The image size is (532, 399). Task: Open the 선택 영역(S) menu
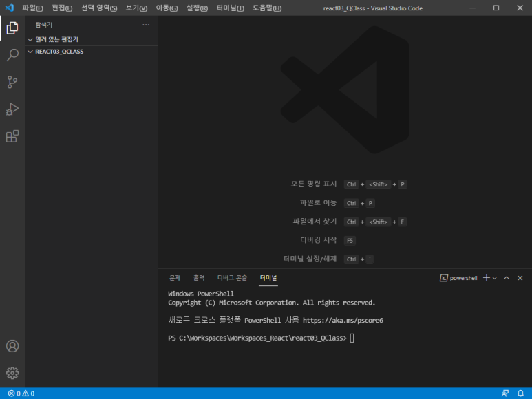pos(99,8)
